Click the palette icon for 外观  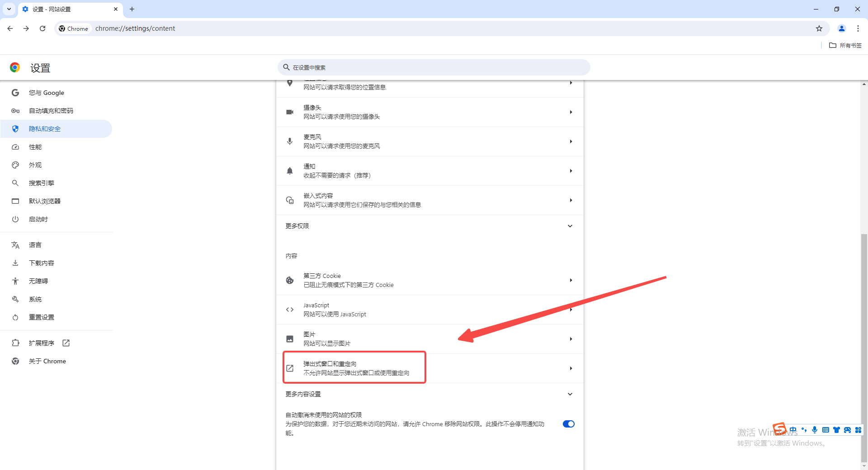pyautogui.click(x=15, y=165)
